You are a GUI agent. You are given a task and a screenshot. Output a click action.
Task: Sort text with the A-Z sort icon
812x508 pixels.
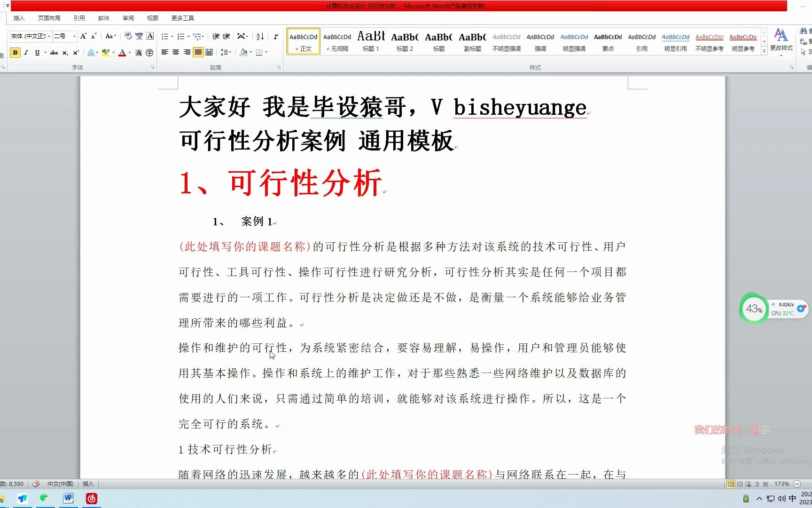pos(260,36)
